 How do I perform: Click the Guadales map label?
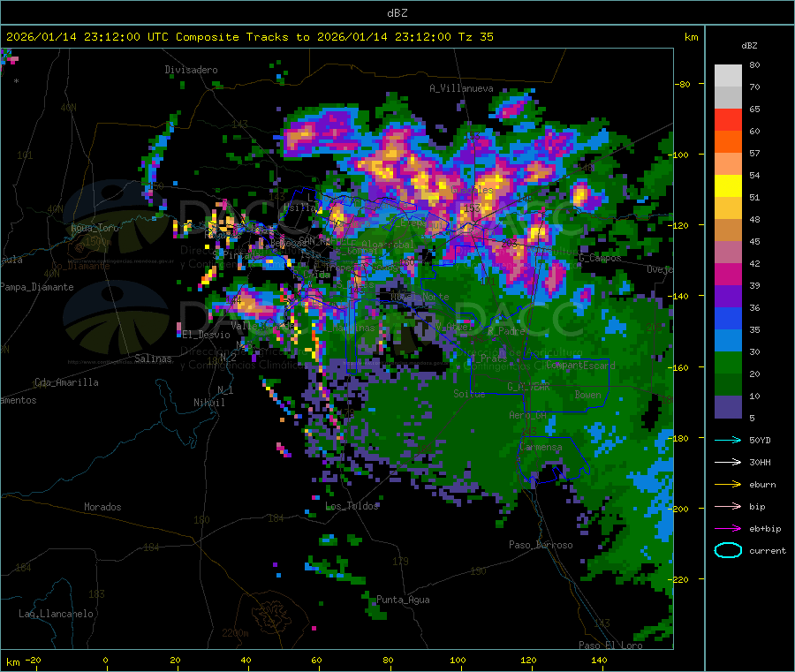[472, 191]
